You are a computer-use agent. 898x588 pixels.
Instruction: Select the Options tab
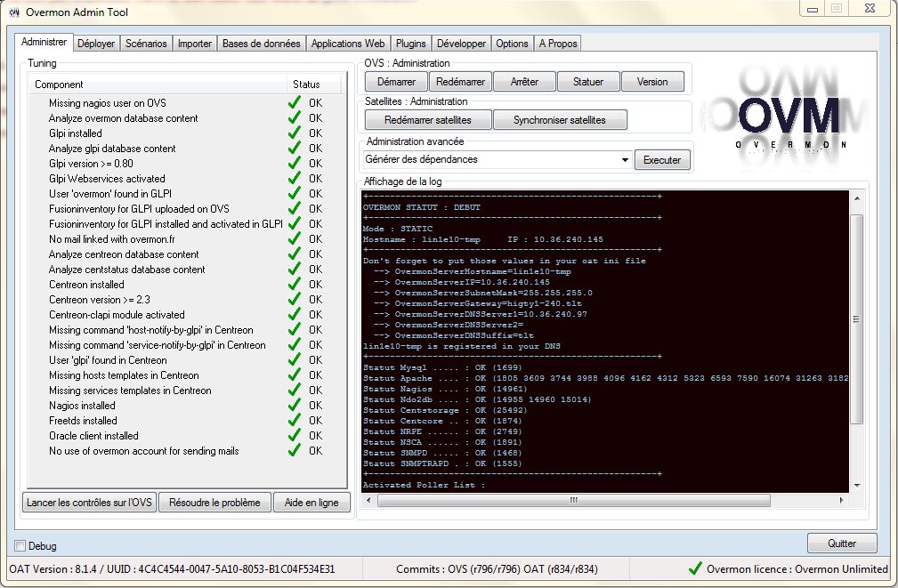[x=512, y=44]
